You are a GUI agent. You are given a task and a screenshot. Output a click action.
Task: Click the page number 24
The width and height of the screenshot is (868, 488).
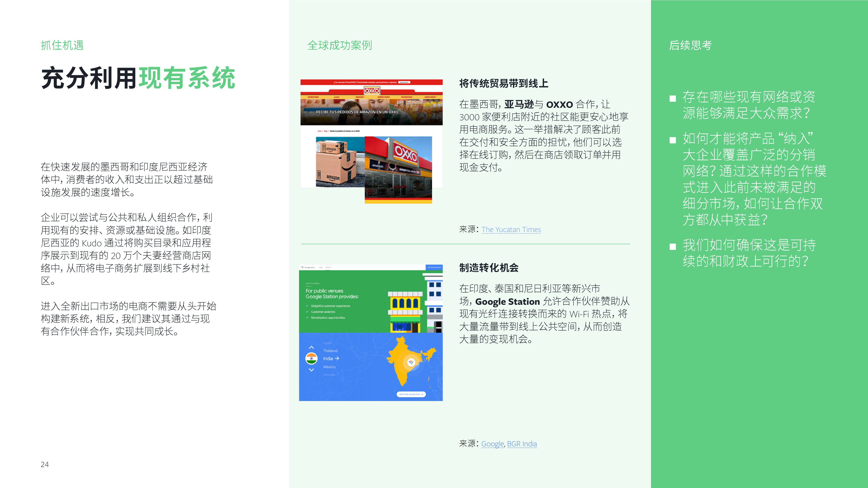pyautogui.click(x=45, y=464)
